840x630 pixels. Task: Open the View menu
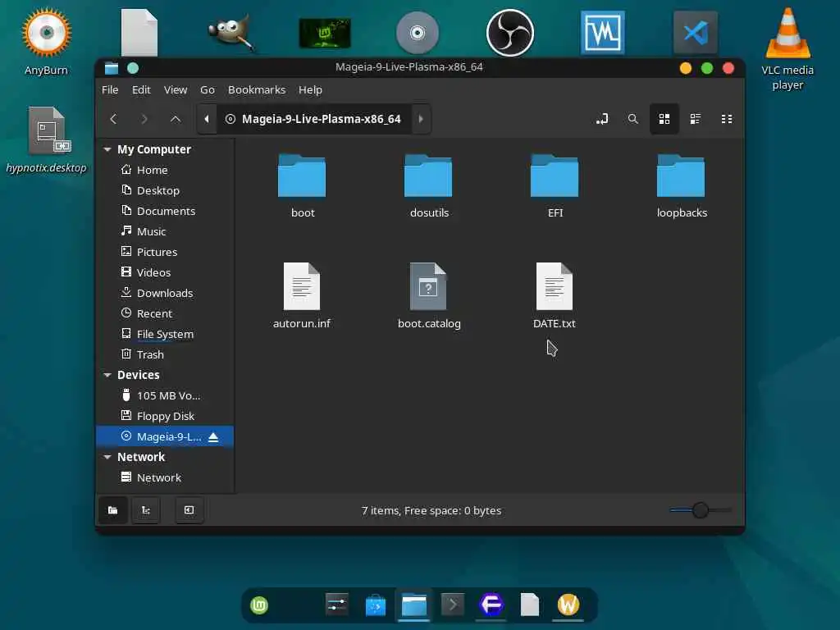[176, 90]
